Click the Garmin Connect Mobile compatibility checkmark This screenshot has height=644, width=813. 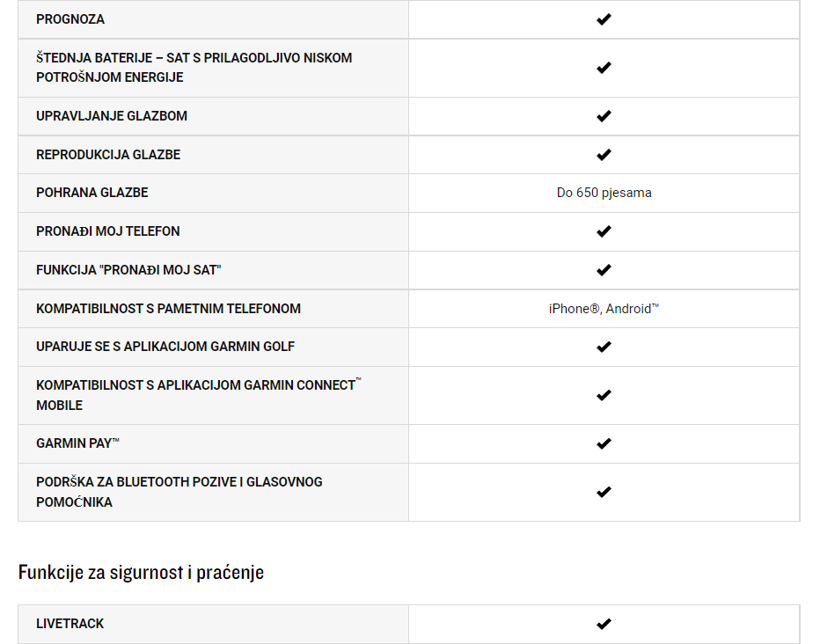click(x=604, y=396)
